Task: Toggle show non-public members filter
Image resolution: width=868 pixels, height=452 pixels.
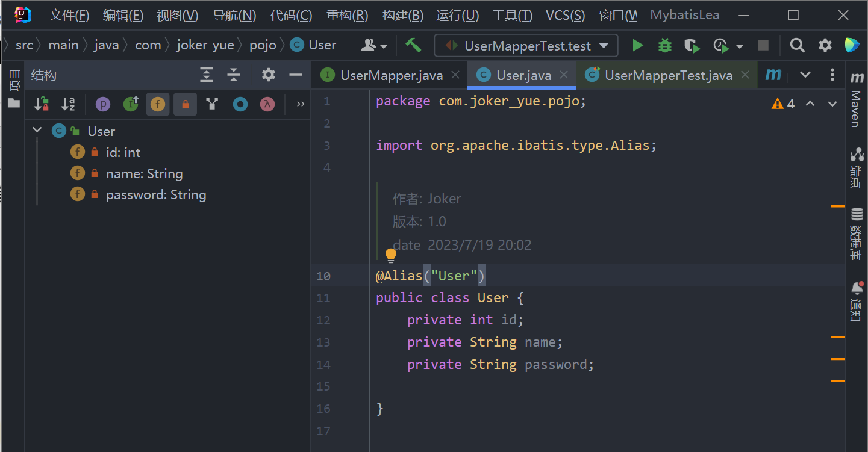Action: (x=185, y=104)
